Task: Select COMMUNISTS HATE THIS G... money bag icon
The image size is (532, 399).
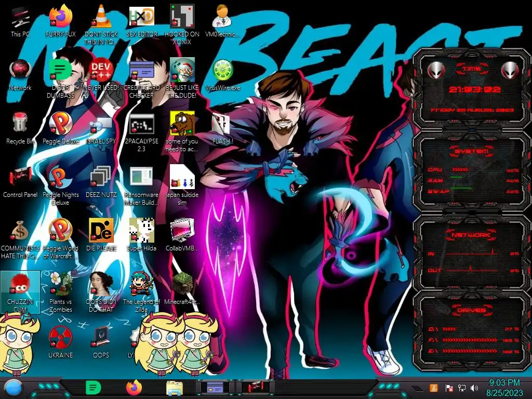Action: point(20,240)
